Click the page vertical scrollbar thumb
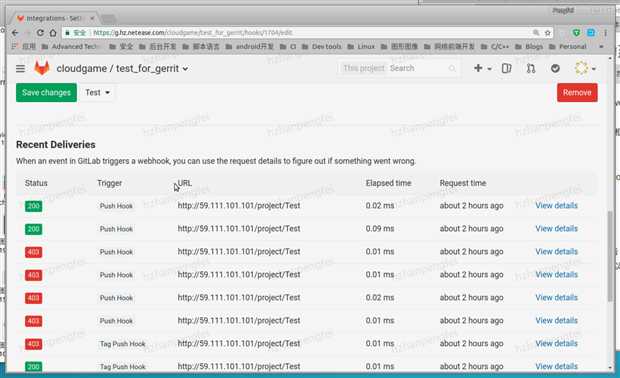The height and width of the screenshot is (378, 620). tap(610, 255)
